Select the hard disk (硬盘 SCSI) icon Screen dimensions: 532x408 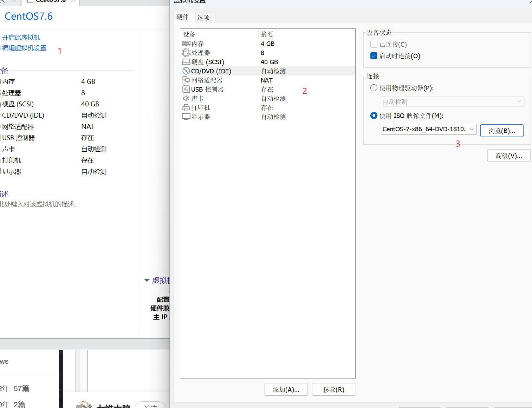click(x=186, y=62)
